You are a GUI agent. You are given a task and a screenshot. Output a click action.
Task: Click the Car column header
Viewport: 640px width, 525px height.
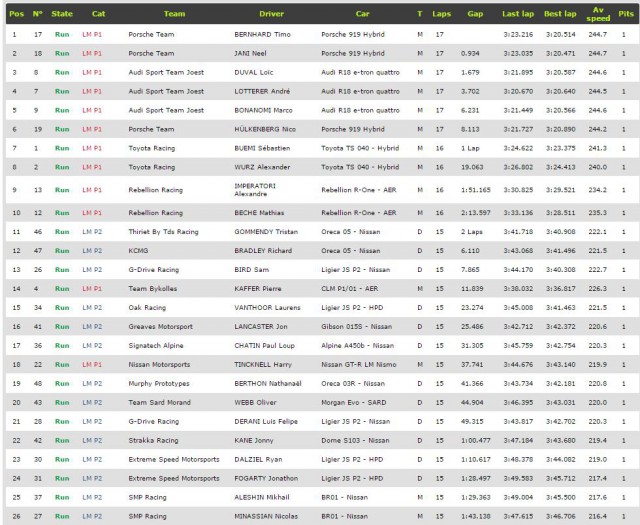[x=362, y=13]
